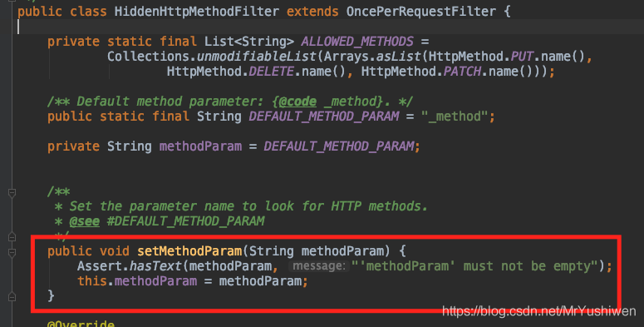Image resolution: width=644 pixels, height=327 pixels.
Task: Collapse the setMethodParam method at its signature
Action: pyautogui.click(x=12, y=252)
